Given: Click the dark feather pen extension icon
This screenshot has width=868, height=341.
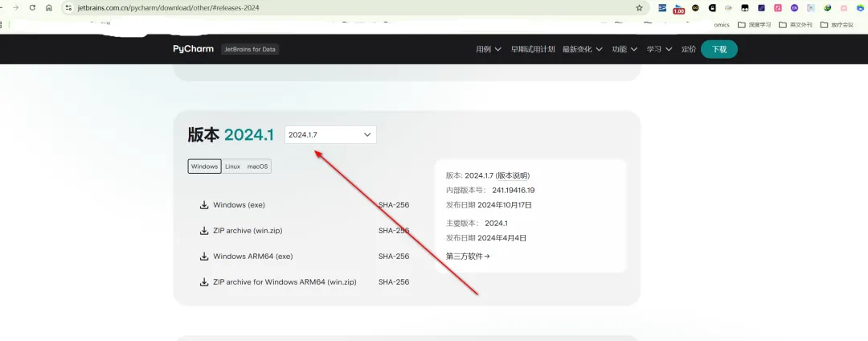Looking at the screenshot, I should coord(762,8).
